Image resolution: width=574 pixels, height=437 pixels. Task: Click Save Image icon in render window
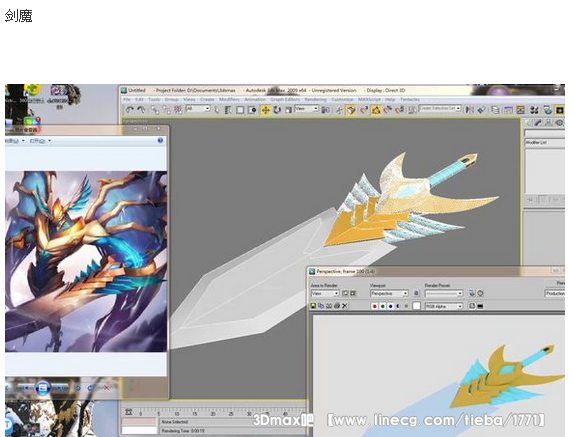313,306
